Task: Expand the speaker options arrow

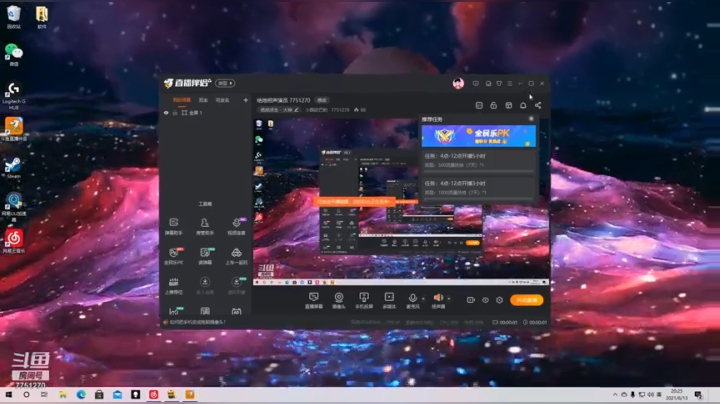Action: (449, 299)
